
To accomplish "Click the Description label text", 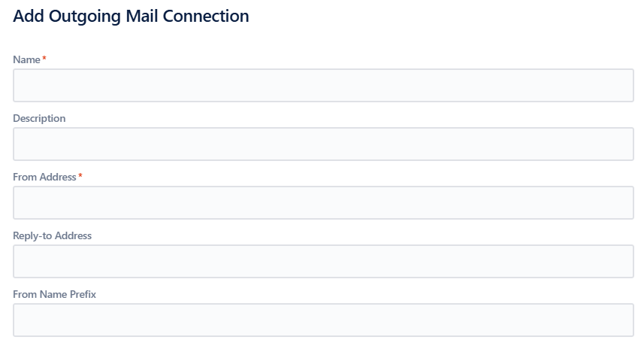I will click(39, 118).
